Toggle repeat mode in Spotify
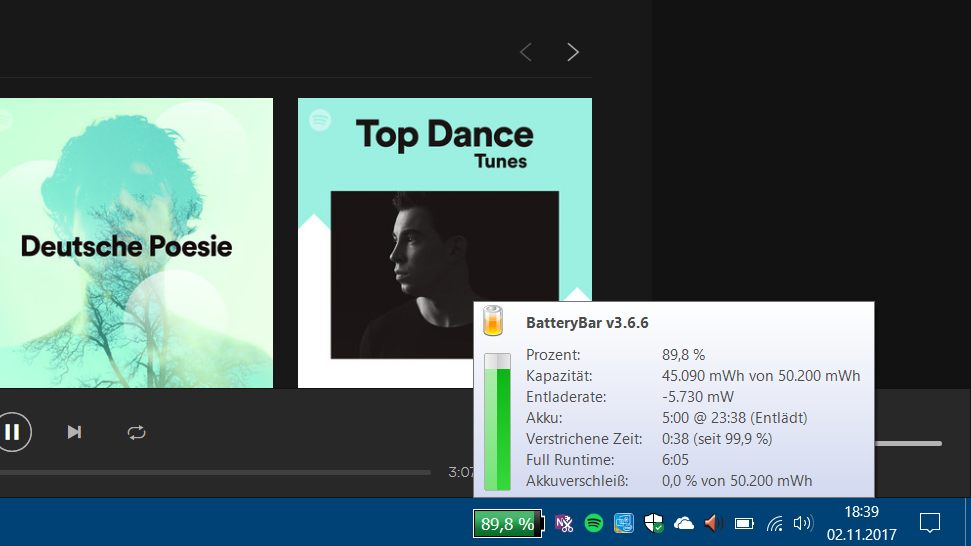Screen dimensions: 971x546 point(136,432)
